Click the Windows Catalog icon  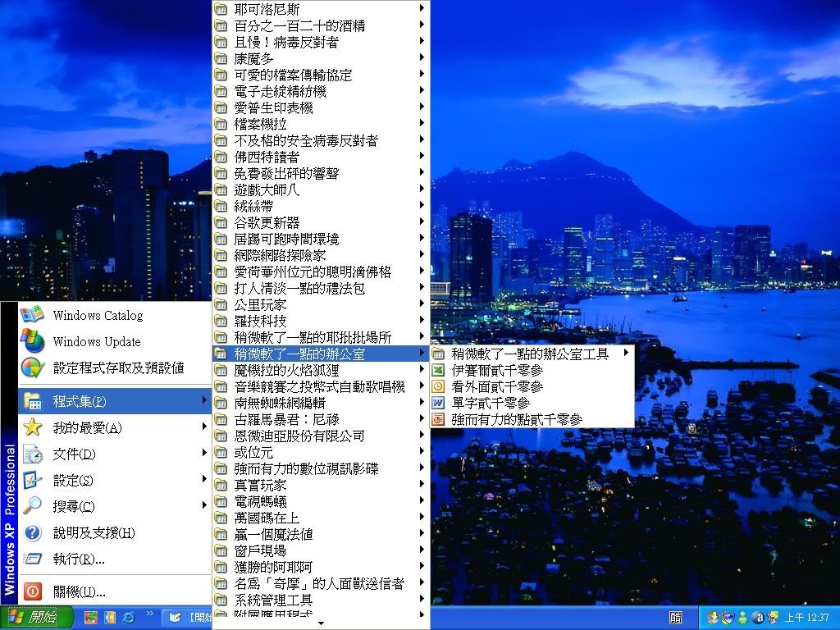32,314
